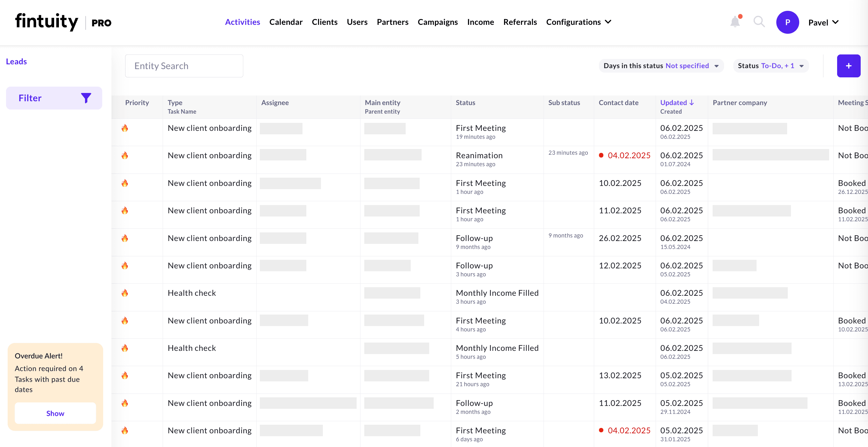Screen dimensions: 868x447
Task: Open Days in this status dropdown
Action: pos(661,66)
